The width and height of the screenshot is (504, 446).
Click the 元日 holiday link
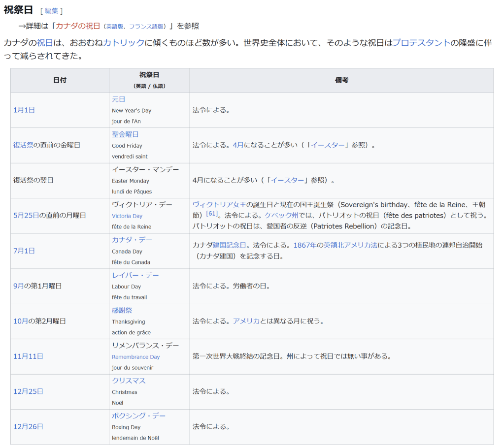click(x=119, y=99)
